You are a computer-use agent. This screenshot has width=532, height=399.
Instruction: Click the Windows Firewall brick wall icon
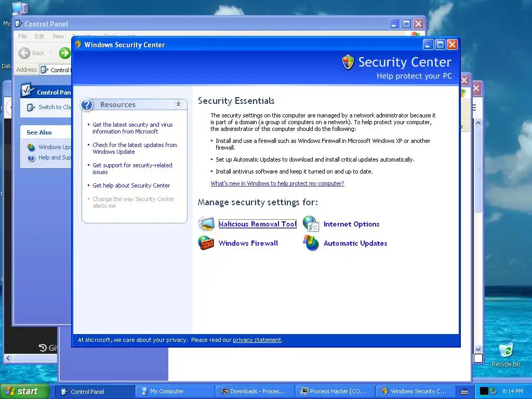[206, 243]
